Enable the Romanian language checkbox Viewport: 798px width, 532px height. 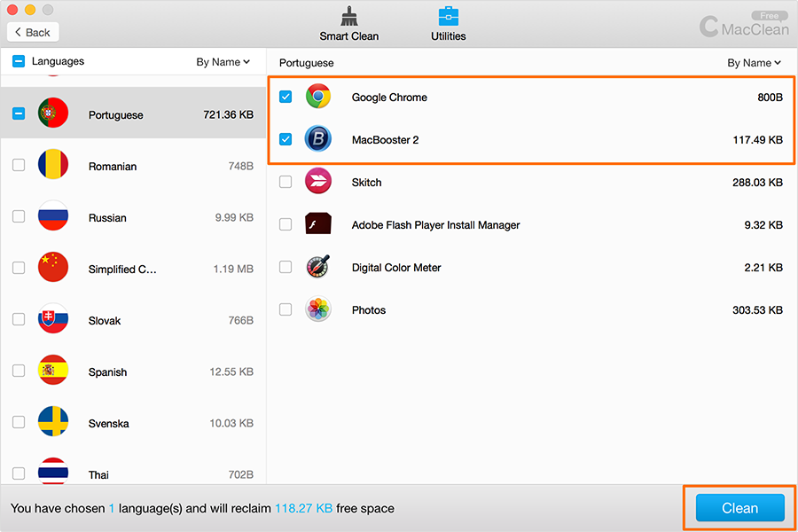click(19, 166)
